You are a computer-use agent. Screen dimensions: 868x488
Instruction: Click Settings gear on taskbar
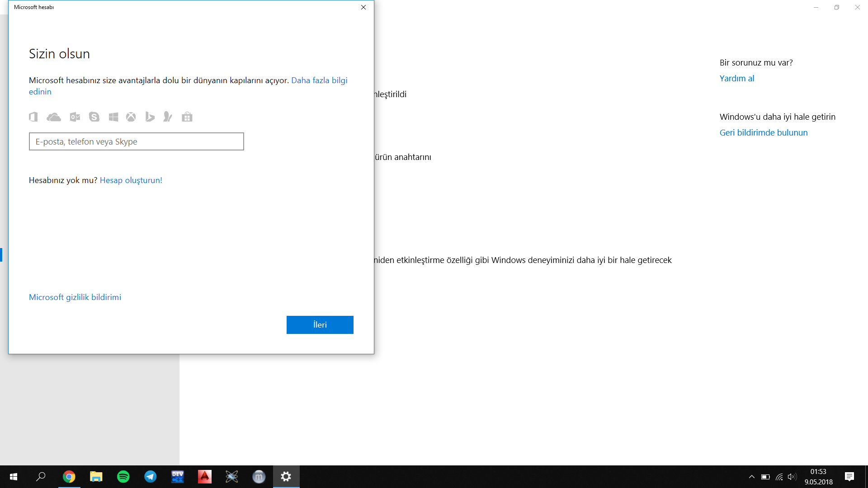click(286, 477)
